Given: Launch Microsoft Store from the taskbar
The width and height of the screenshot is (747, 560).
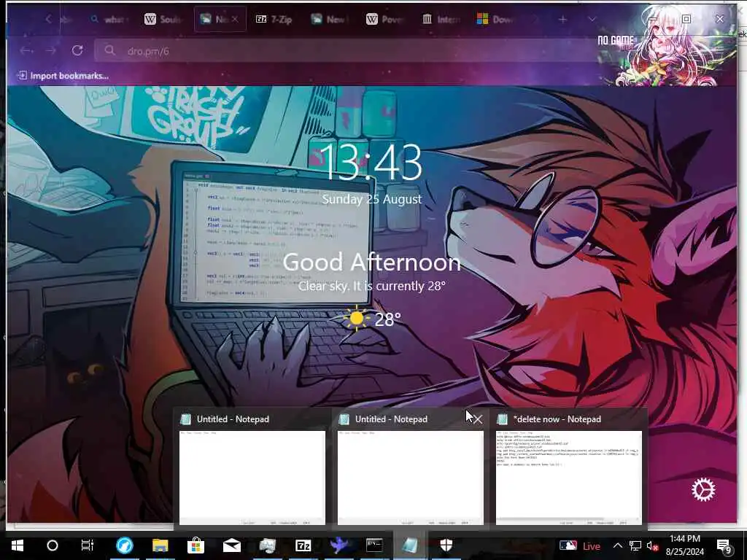Looking at the screenshot, I should point(196,545).
